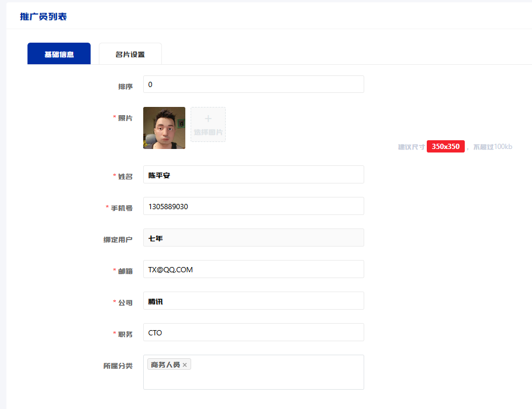The height and width of the screenshot is (409, 532).
Task: Click the 商务人员 tag text
Action: point(165,365)
